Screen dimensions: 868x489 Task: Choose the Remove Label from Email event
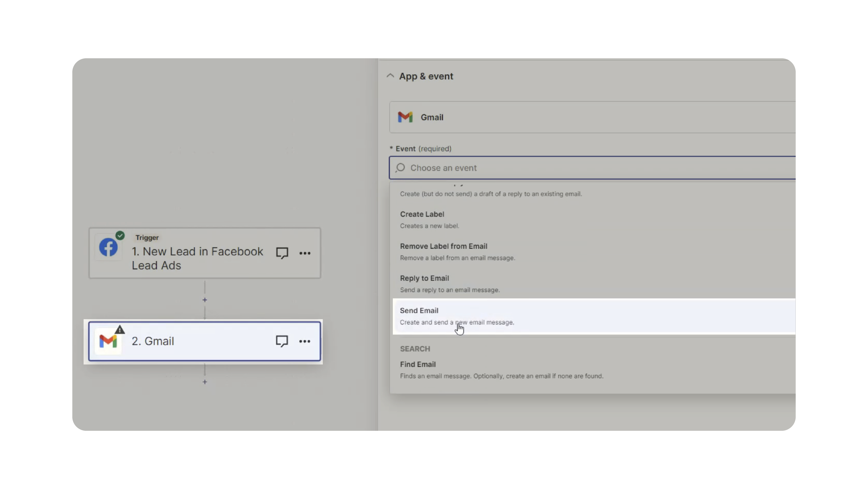(x=443, y=247)
